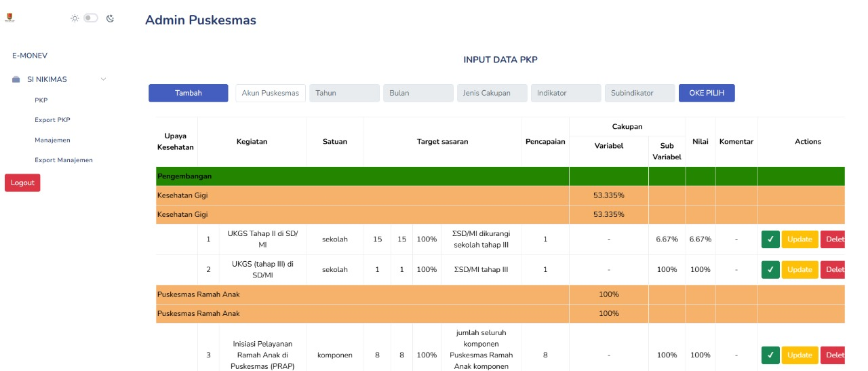Click the green checkmark for UKGS (tahap III) row
Screen dimensions: 868x371
tap(770, 269)
